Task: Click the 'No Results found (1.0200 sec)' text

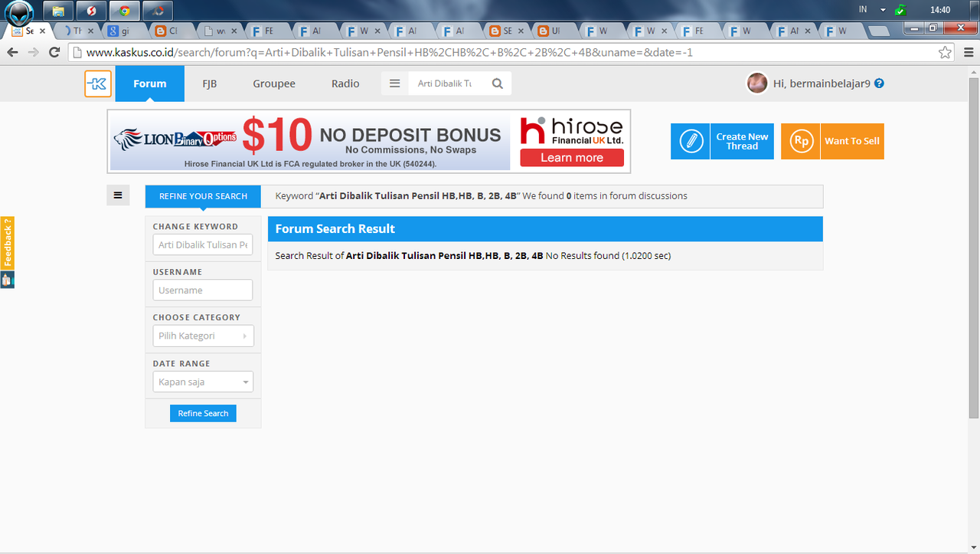Action: [x=608, y=255]
